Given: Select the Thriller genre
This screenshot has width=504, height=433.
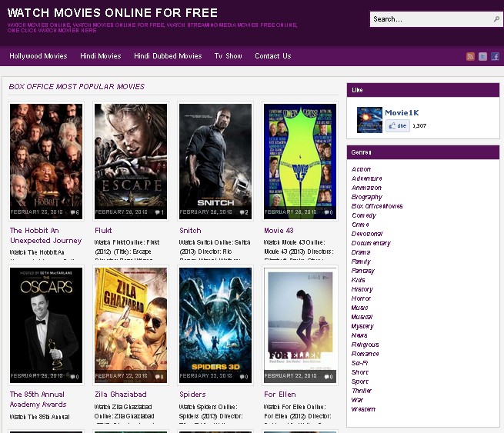Looking at the screenshot, I should [362, 391].
